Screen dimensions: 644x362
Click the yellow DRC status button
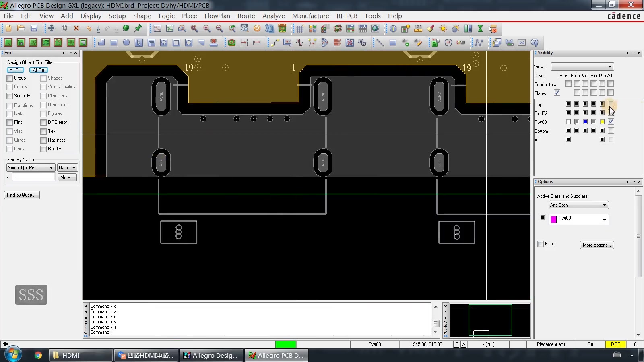615,344
